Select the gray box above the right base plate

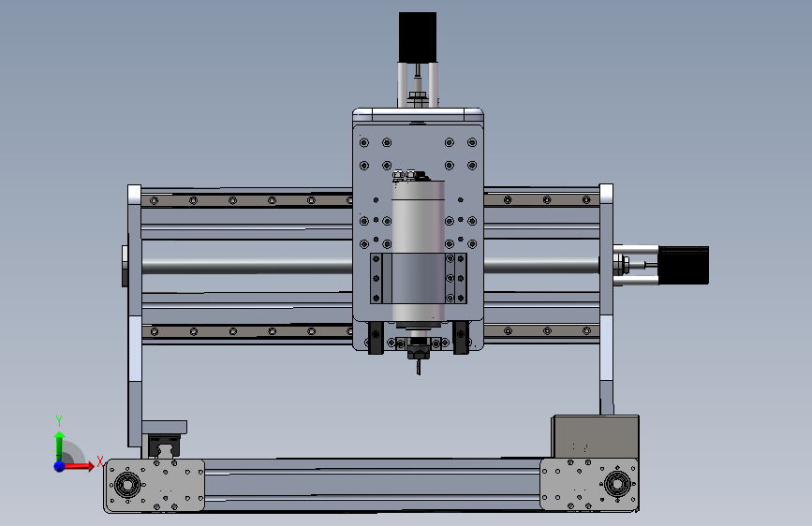pos(596,437)
